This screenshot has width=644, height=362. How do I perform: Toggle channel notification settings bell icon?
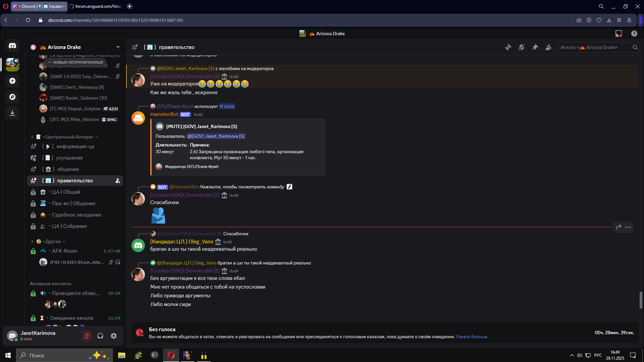522,47
